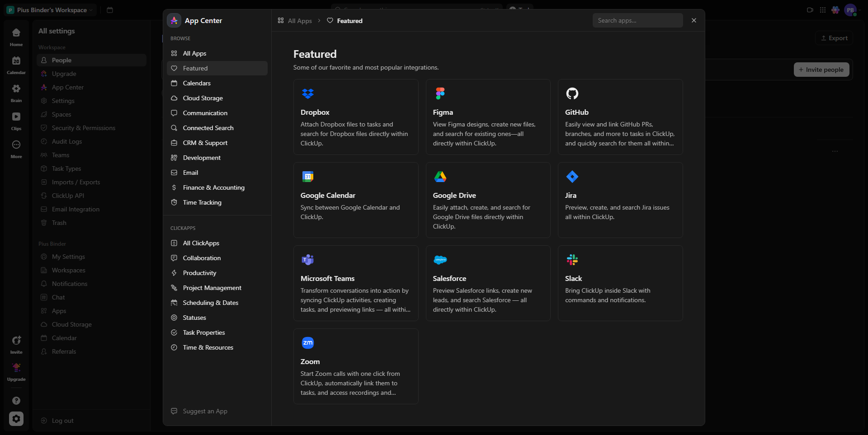This screenshot has width=868, height=435.
Task: Open the Google Drive integration card
Action: click(x=488, y=200)
